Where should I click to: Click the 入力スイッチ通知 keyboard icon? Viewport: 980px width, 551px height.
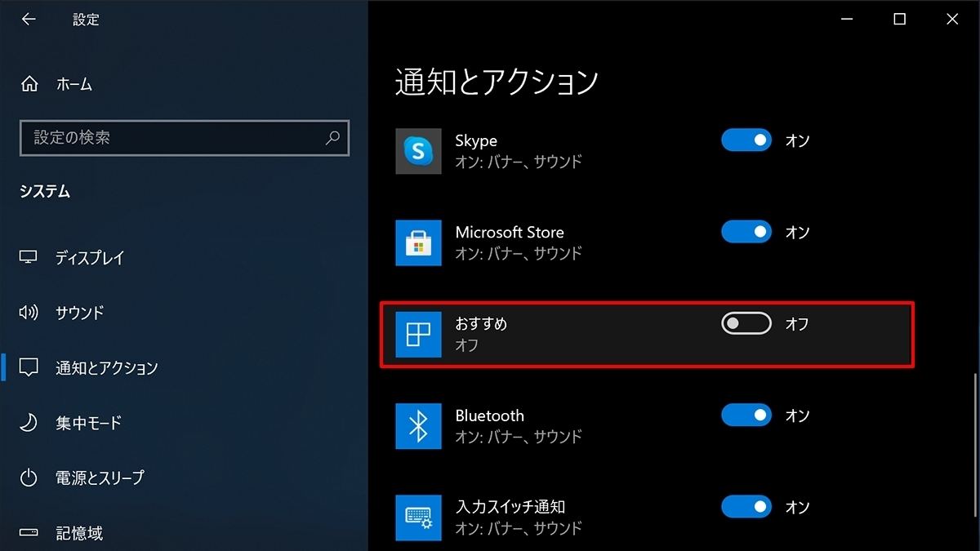click(418, 518)
